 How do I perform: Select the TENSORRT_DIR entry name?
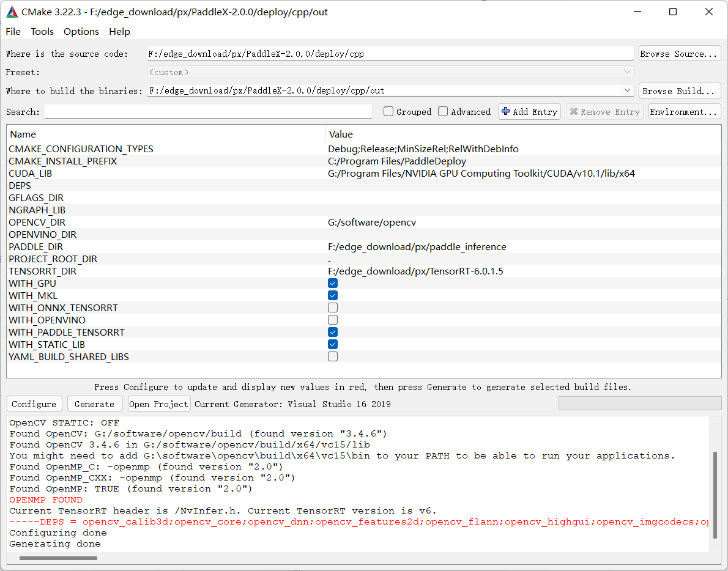pyautogui.click(x=43, y=271)
